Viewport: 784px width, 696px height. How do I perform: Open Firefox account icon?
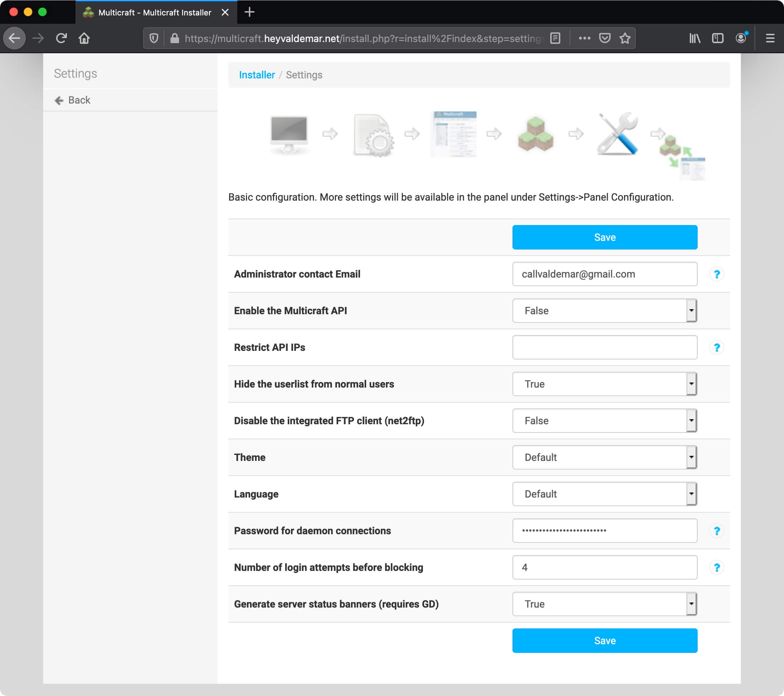pyautogui.click(x=740, y=38)
